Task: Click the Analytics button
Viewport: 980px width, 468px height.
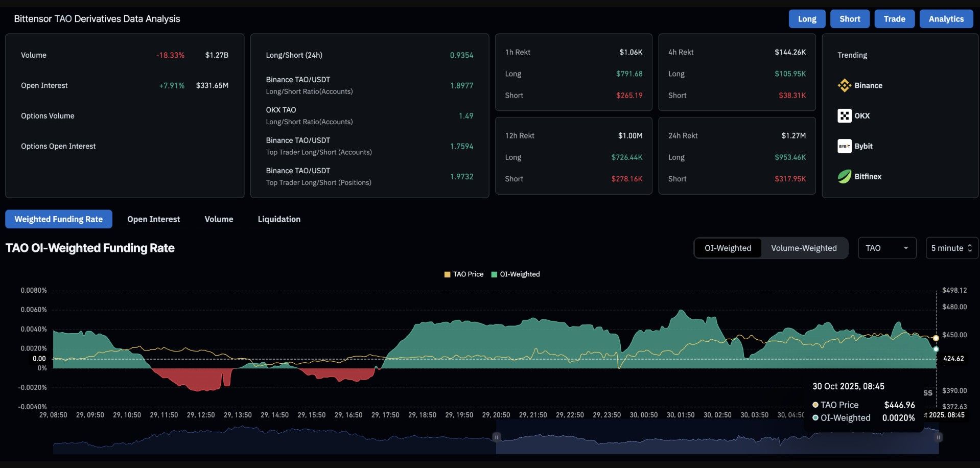Action: tap(946, 19)
